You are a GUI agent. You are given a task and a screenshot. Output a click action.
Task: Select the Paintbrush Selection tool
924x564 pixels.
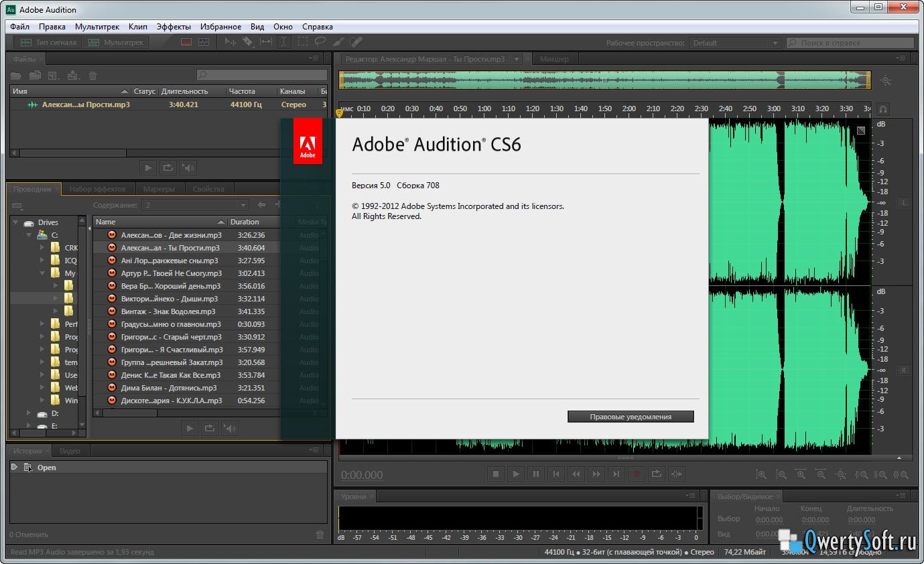[338, 42]
